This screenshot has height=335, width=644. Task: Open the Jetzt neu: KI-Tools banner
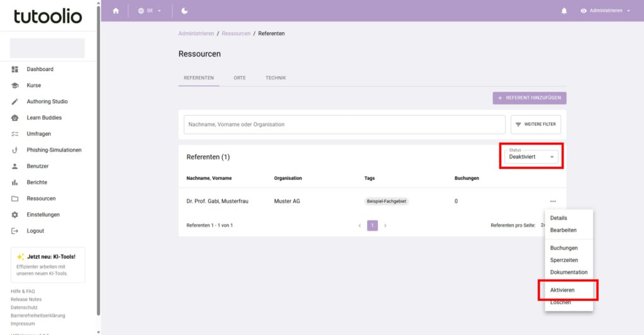pos(48,265)
